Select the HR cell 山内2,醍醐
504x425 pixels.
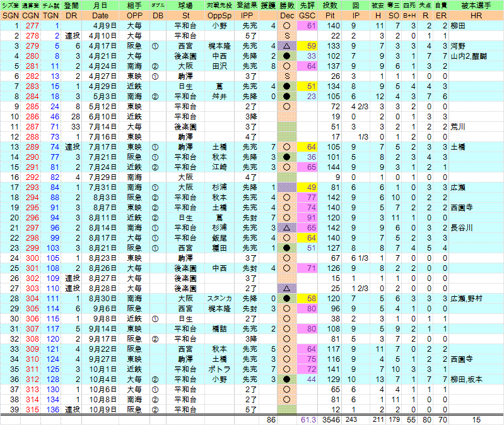[469, 56]
